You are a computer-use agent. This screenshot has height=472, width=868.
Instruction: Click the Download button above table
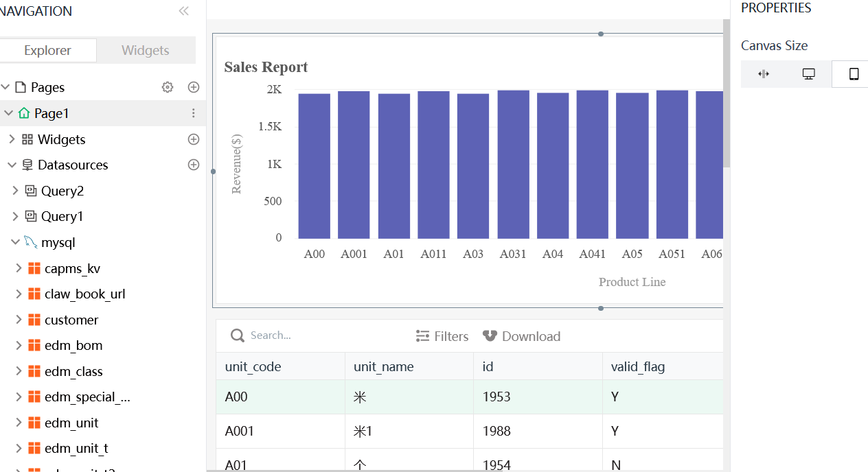pyautogui.click(x=522, y=336)
